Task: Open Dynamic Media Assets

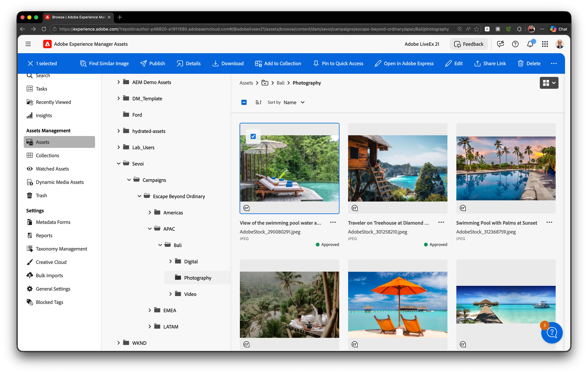Action: 59,182
